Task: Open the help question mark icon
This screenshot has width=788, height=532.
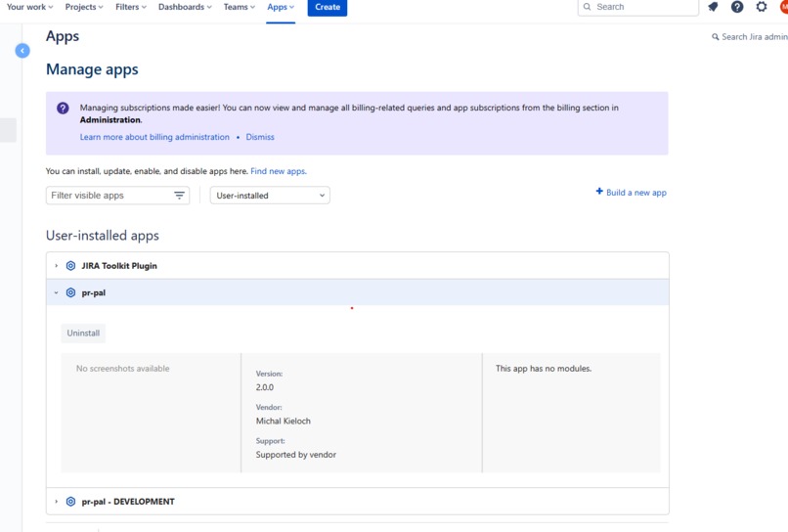Action: click(x=737, y=7)
